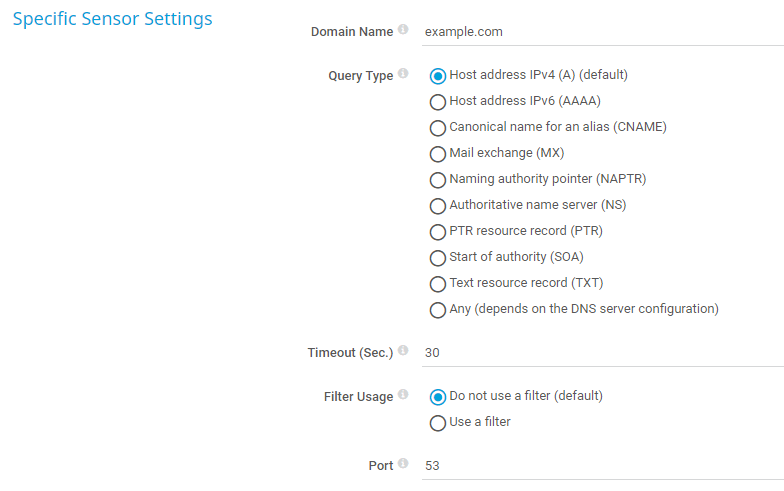Click the info icon beside Domain Name
Viewport: 784px width, 491px height.
pos(403,30)
